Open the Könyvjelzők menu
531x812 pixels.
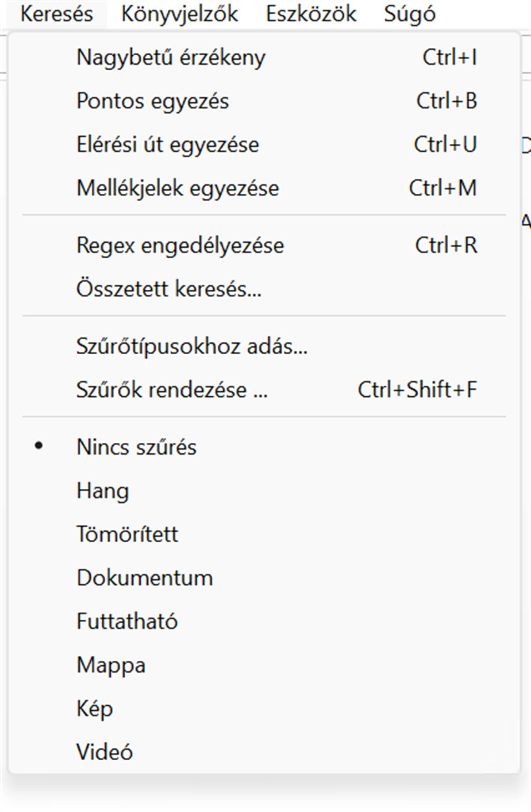pyautogui.click(x=179, y=14)
